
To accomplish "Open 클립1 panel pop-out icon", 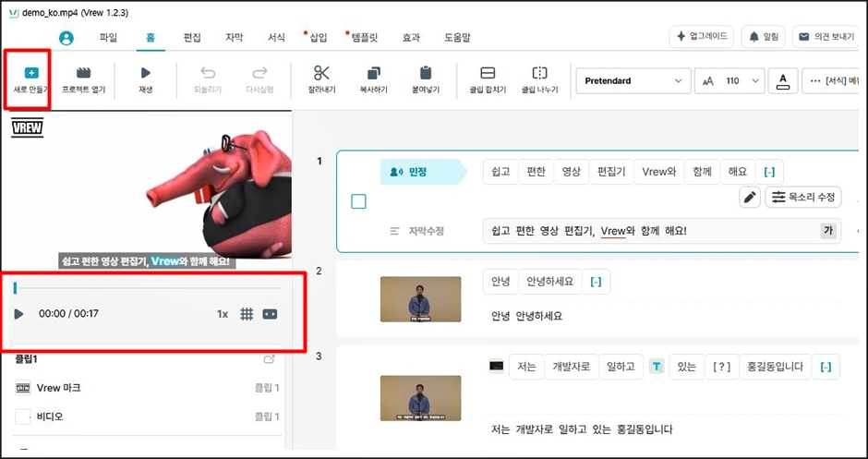I will click(270, 359).
